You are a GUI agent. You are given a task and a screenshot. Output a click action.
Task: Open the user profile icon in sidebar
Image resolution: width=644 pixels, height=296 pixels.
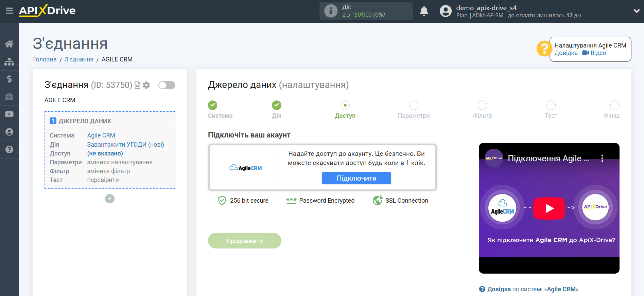coord(9,132)
